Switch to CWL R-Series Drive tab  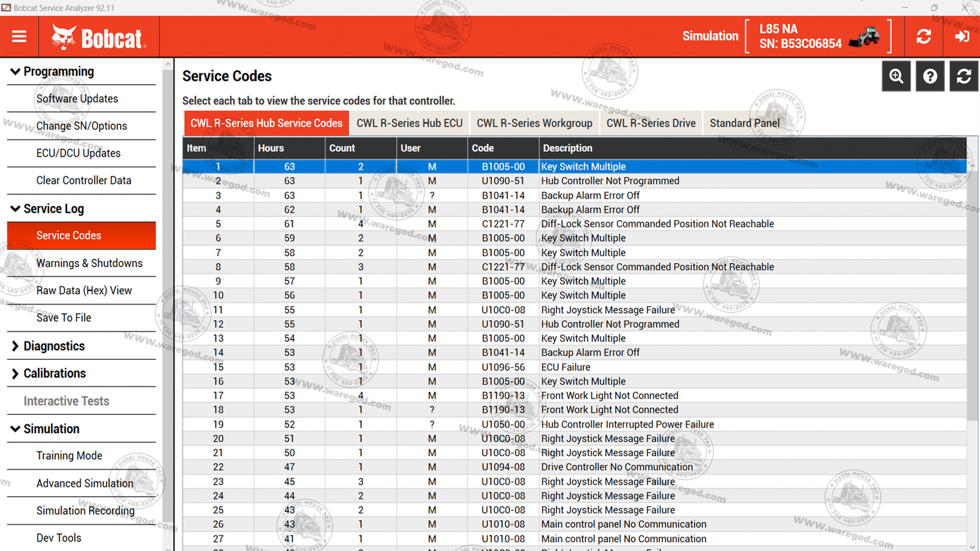tap(651, 123)
